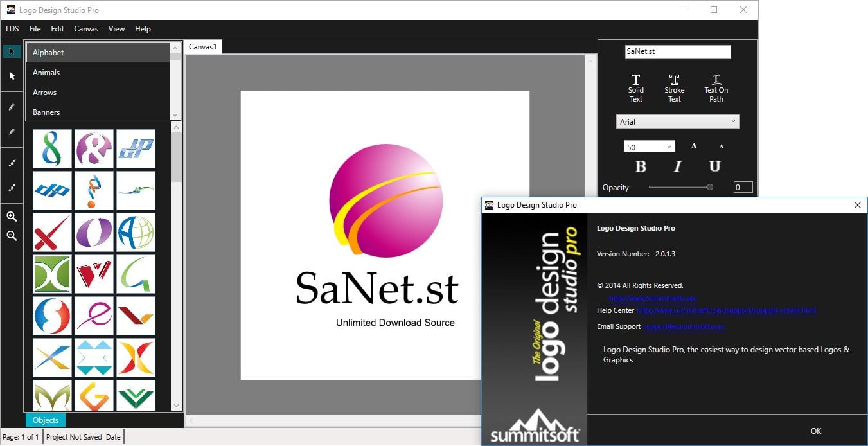
Task: Select the pen drawing tool in the toolbar
Action: [12, 106]
